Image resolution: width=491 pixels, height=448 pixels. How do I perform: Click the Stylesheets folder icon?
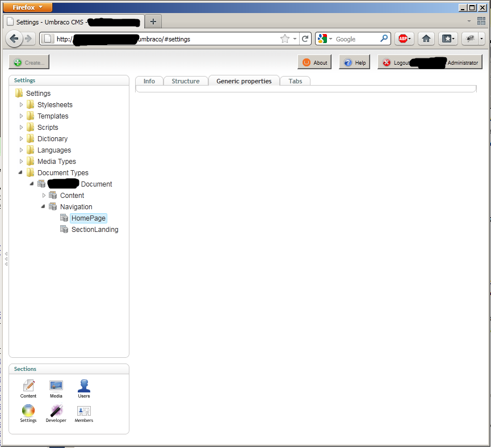tap(31, 104)
